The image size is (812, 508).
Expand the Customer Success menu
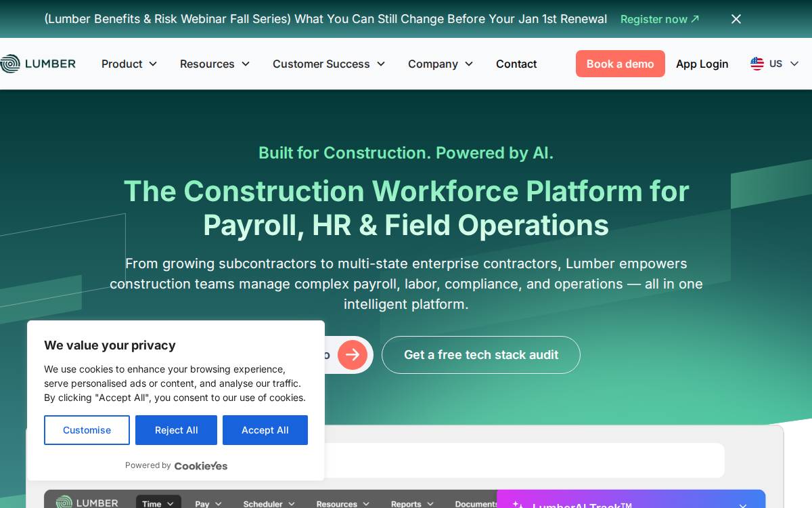click(x=329, y=64)
